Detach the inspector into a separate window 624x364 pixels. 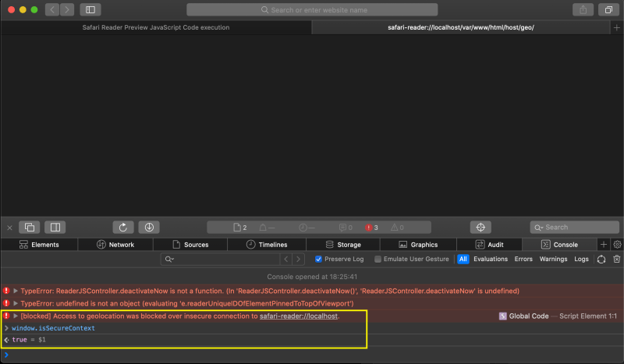point(30,227)
